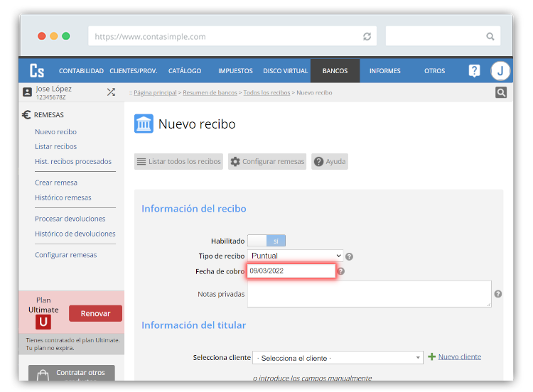
Task: Click the Información del titular heading
Action: [194, 325]
